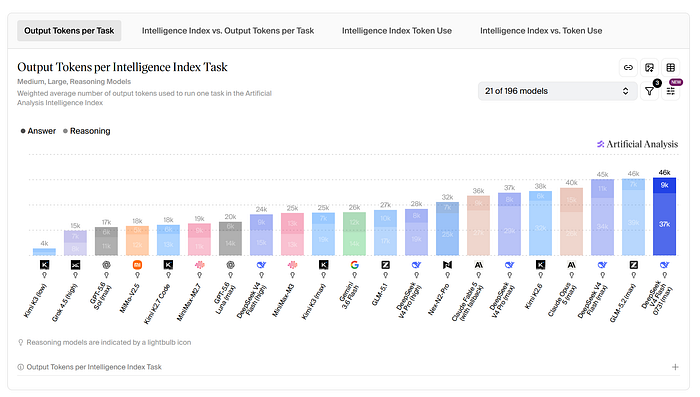Click lightbulb icon under Grok 4.5 bar
The height and width of the screenshot is (397, 700).
pyautogui.click(x=75, y=275)
